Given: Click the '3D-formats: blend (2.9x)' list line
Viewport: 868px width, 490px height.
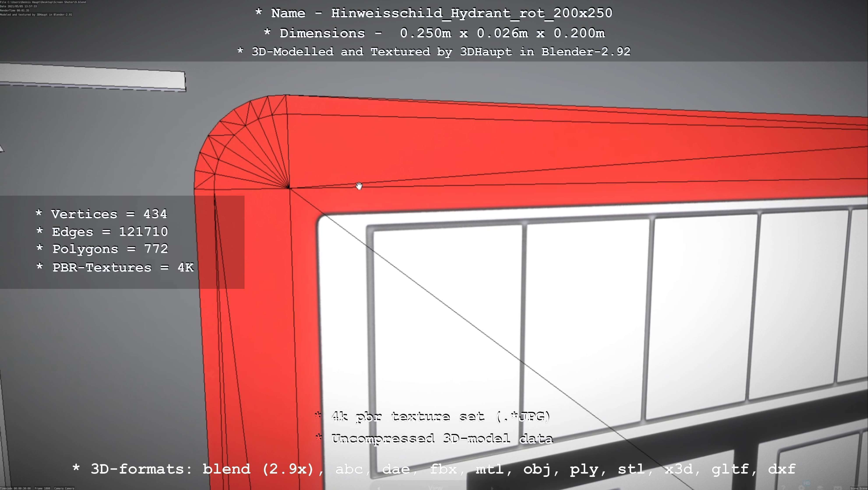Looking at the screenshot, I should coord(434,469).
